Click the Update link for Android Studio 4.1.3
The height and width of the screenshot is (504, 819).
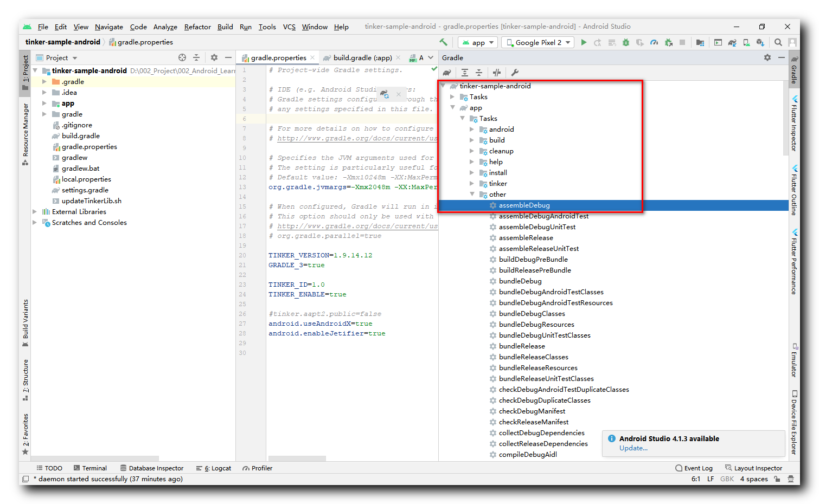point(634,448)
